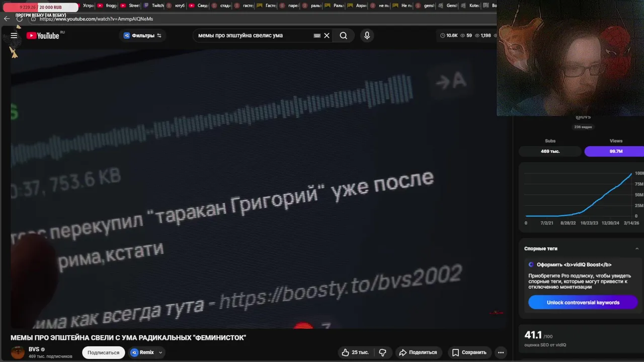Click the 20 000 RUB donation goal bar

pos(41,7)
